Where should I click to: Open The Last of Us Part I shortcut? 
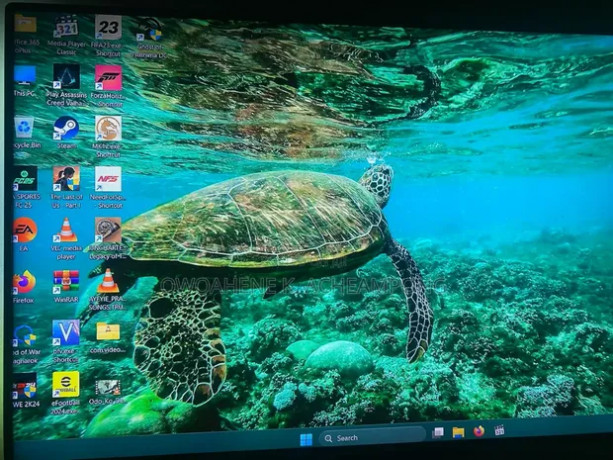(x=66, y=179)
